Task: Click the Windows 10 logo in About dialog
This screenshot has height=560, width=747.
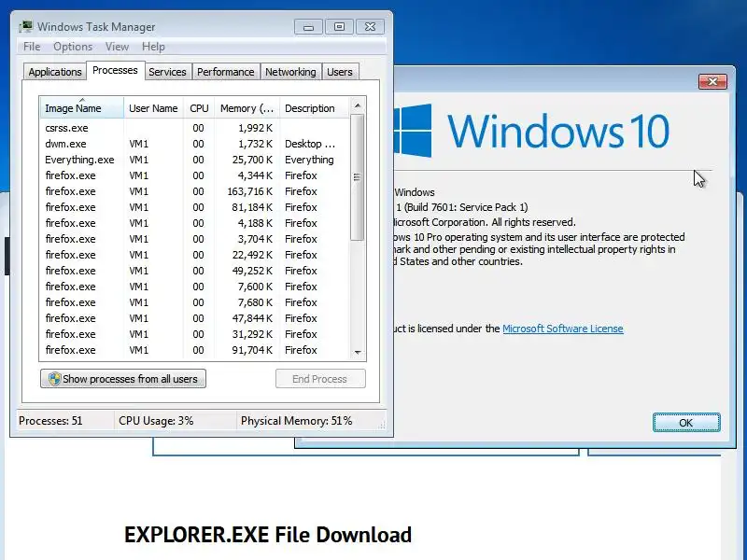Action: [x=532, y=131]
